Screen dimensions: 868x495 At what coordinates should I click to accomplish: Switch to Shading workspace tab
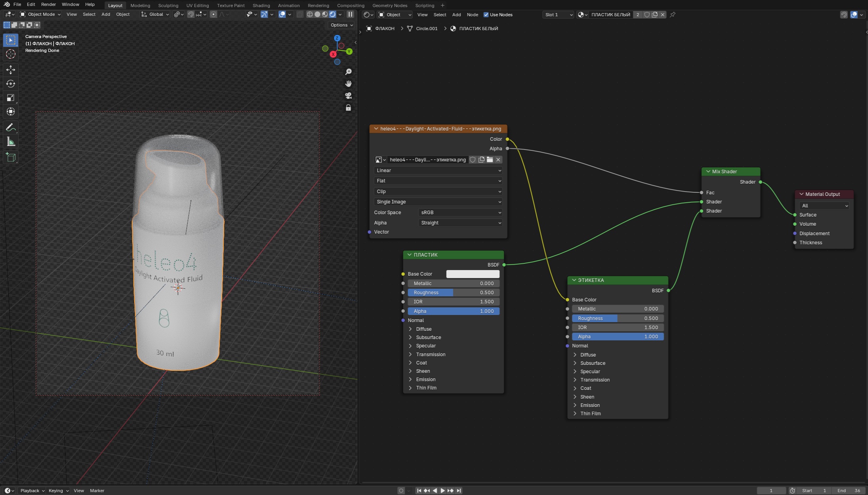261,6
